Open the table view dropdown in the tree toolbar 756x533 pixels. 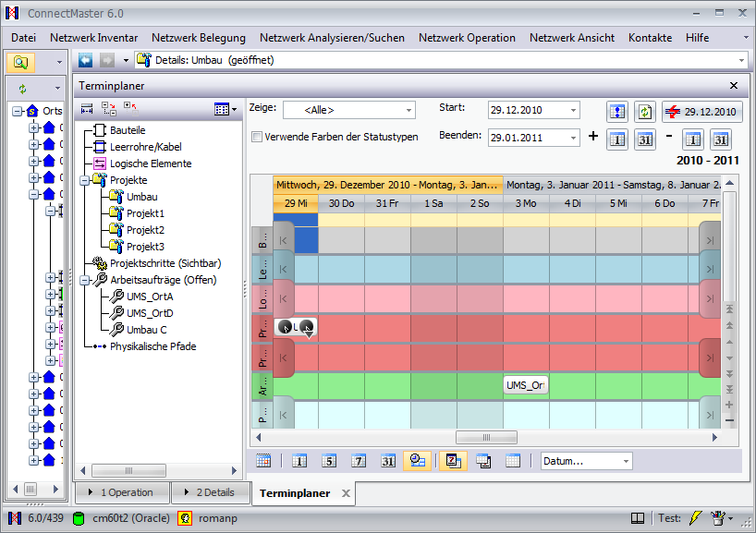pos(226,109)
